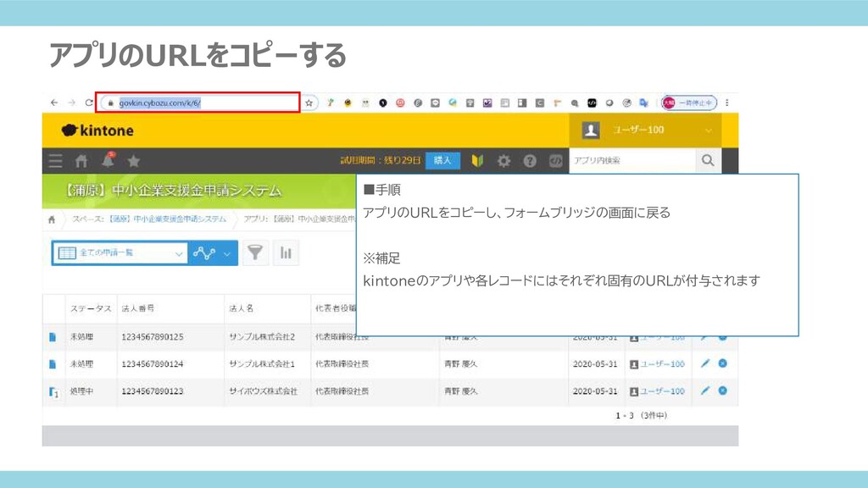Click the browser back arrow

point(53,103)
